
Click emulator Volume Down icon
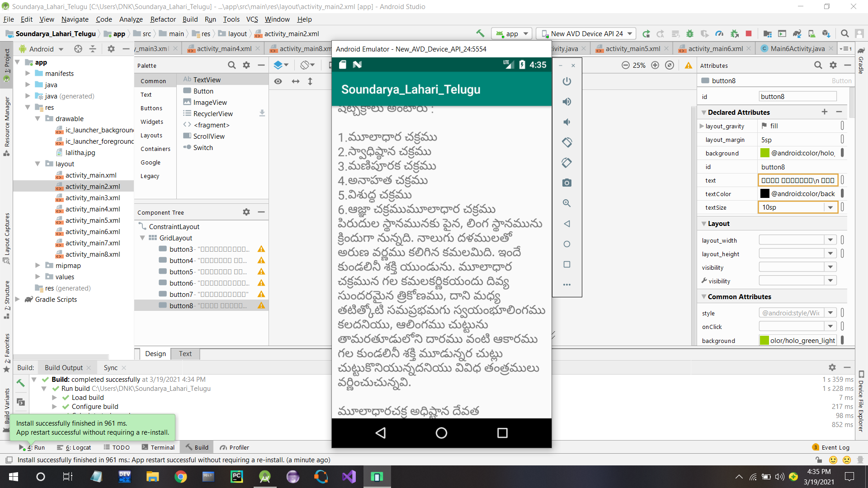pyautogui.click(x=567, y=122)
